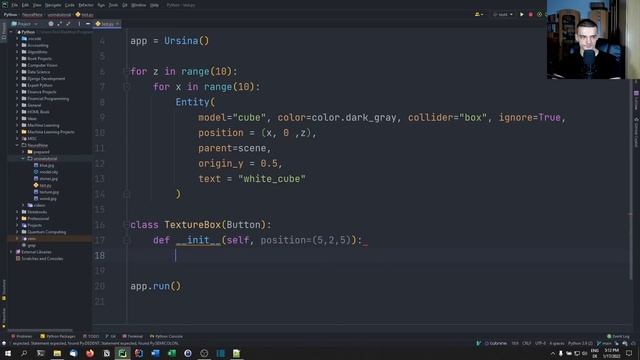
Task: Open the Code menu
Action: 69,5
